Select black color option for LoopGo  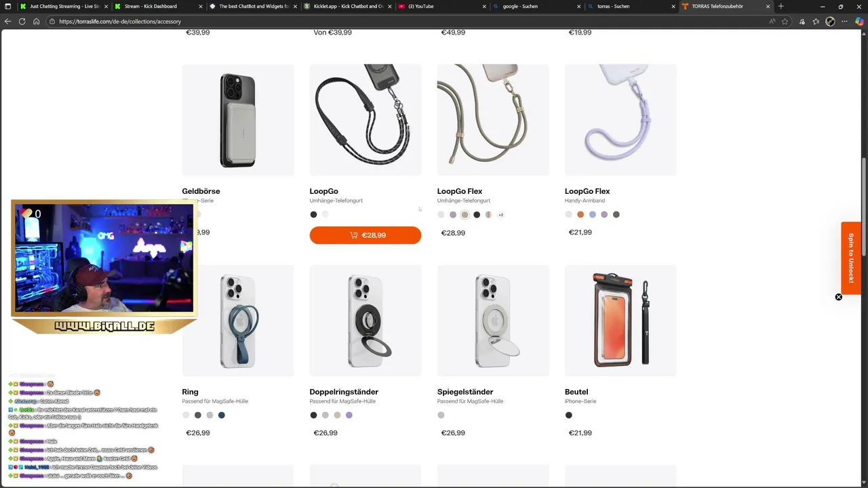click(313, 214)
